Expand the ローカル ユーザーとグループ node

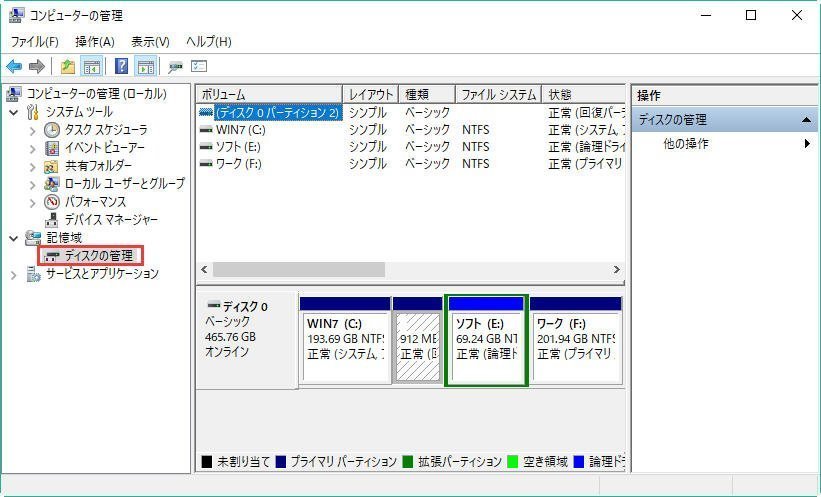[32, 184]
